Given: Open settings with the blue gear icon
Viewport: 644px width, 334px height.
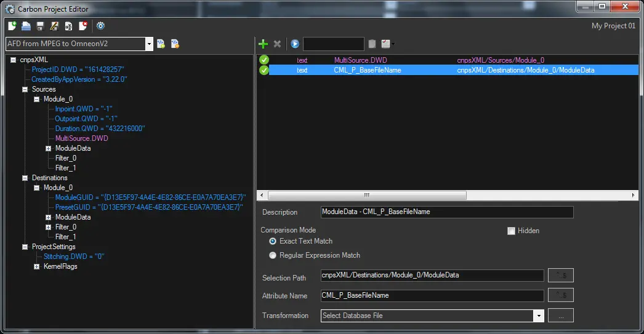Looking at the screenshot, I should (101, 26).
